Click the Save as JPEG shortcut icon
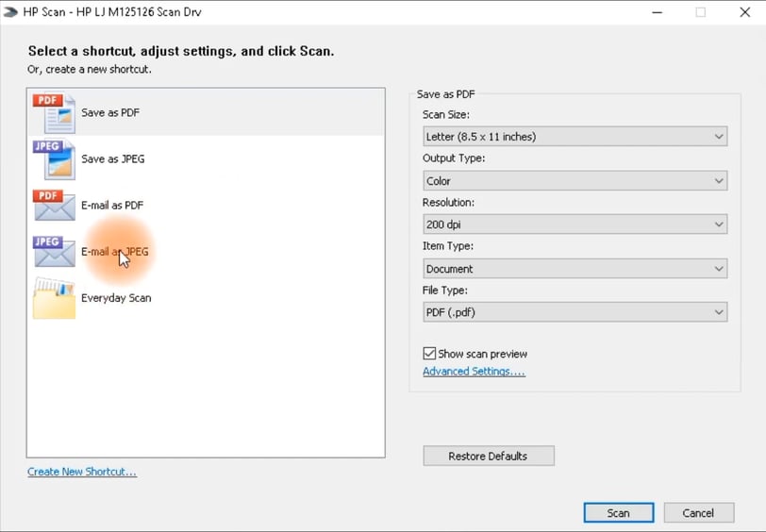The width and height of the screenshot is (766, 532). click(x=54, y=159)
